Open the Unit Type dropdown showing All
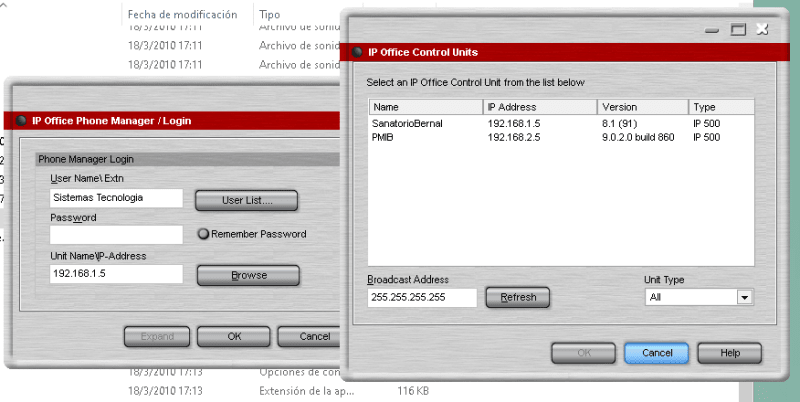800x402 pixels. click(744, 297)
